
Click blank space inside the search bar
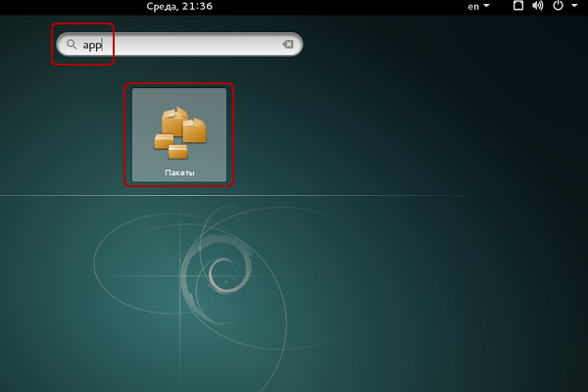[x=191, y=45]
